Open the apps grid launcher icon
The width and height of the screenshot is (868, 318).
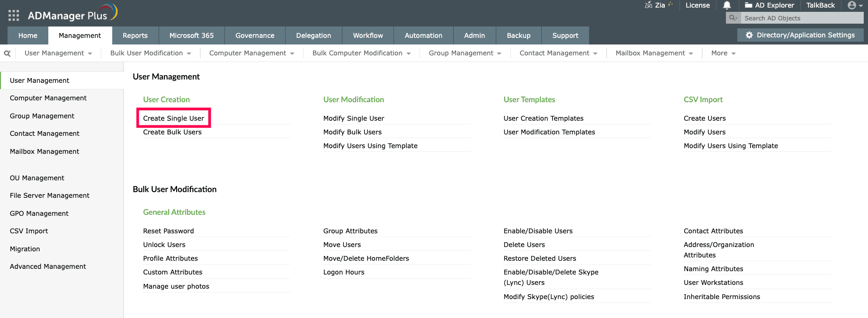pyautogui.click(x=14, y=16)
